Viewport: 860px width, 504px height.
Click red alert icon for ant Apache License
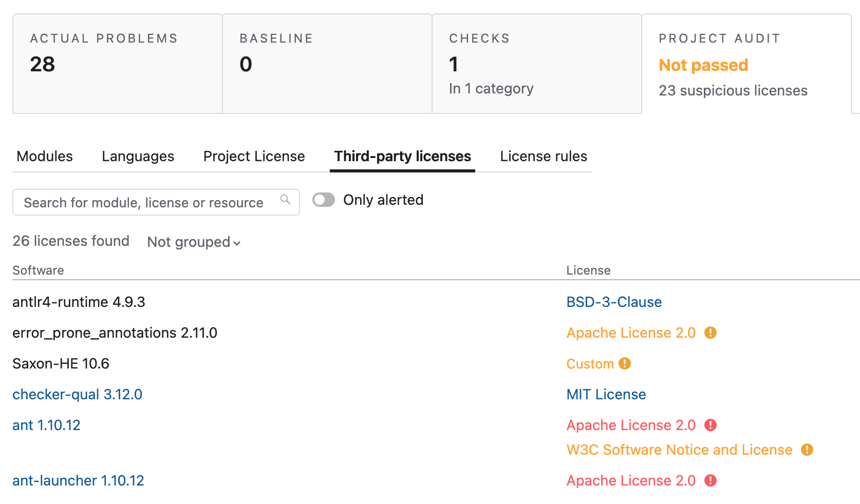point(711,425)
